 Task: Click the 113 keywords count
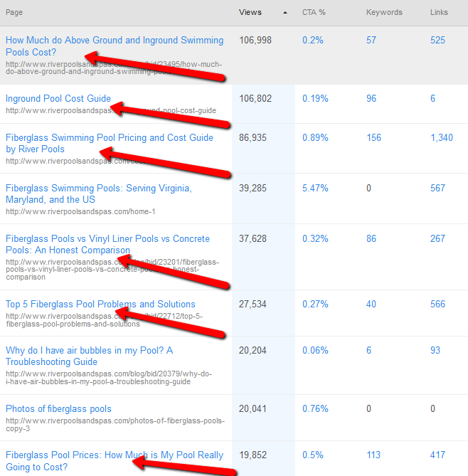[x=373, y=455]
